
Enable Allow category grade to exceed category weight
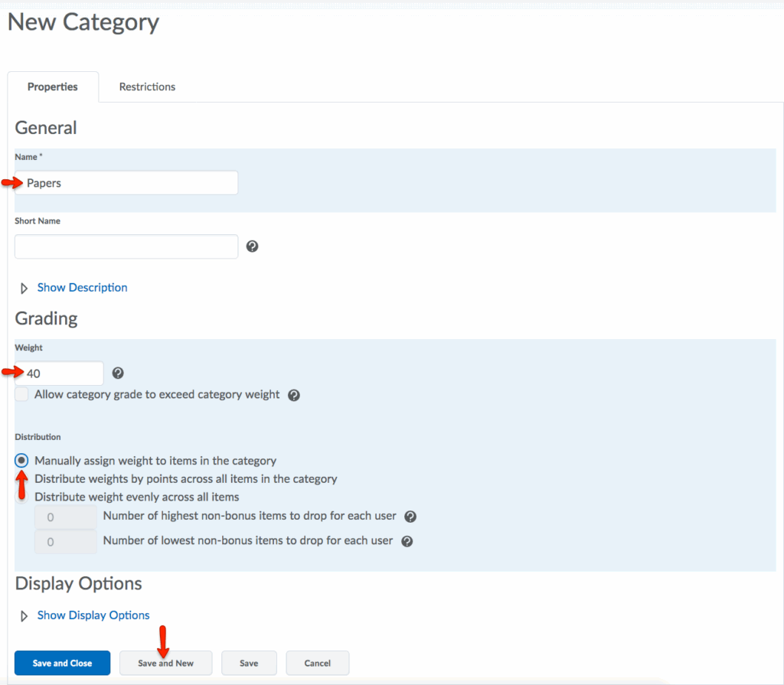point(21,395)
